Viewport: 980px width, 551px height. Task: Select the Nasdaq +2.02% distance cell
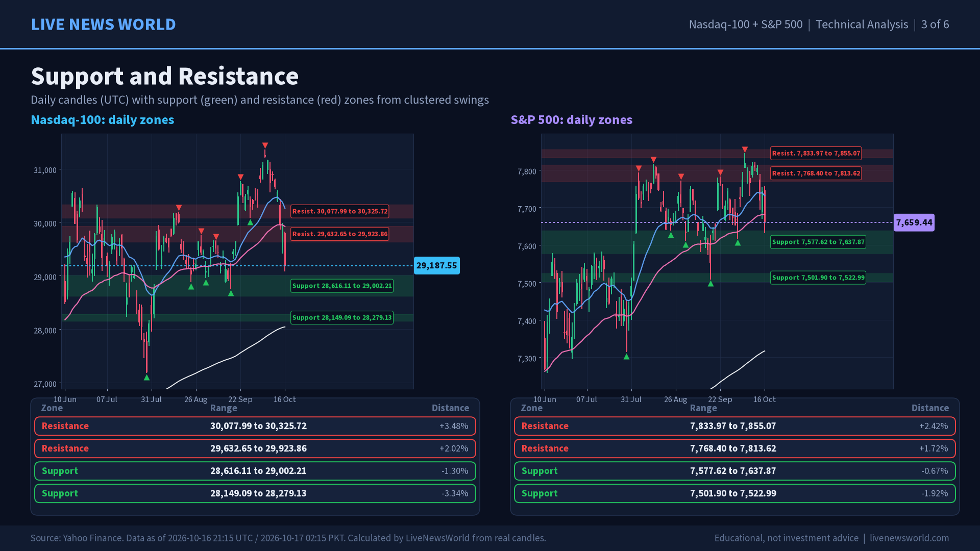(x=454, y=448)
